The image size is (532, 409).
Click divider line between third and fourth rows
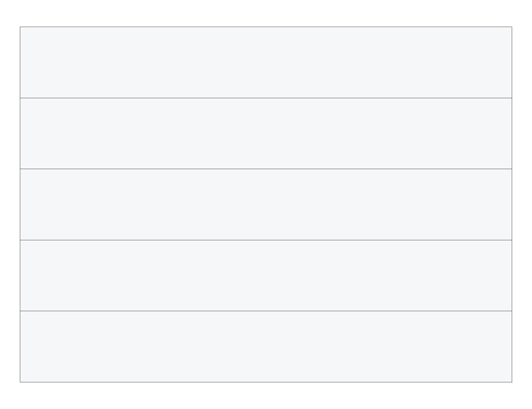coord(266,240)
